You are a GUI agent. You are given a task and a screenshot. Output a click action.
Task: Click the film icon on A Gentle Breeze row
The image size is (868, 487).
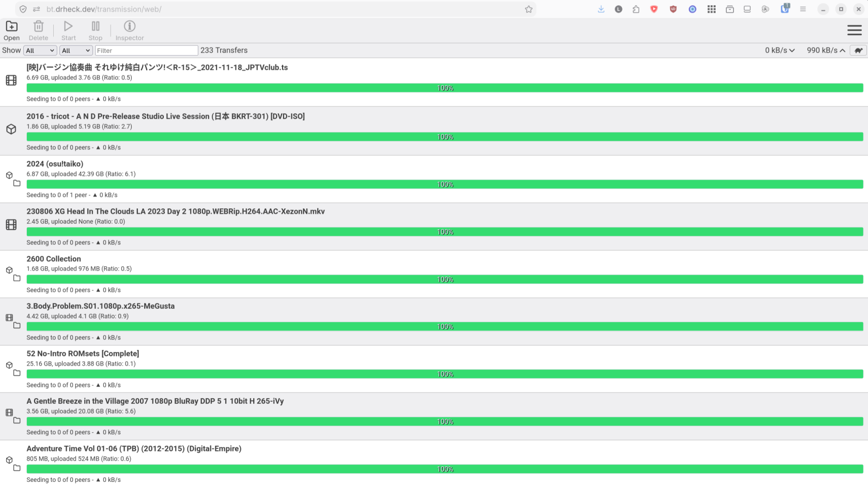(9, 413)
